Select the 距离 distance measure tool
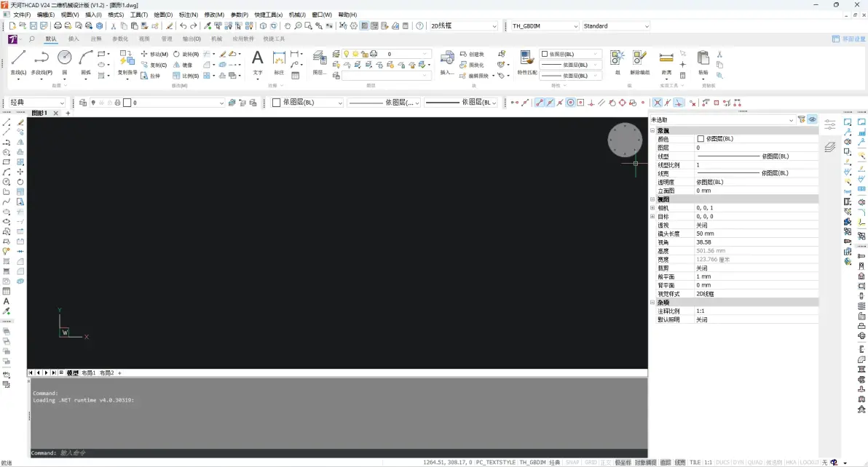Viewport: 868px width, 467px height. click(x=666, y=62)
